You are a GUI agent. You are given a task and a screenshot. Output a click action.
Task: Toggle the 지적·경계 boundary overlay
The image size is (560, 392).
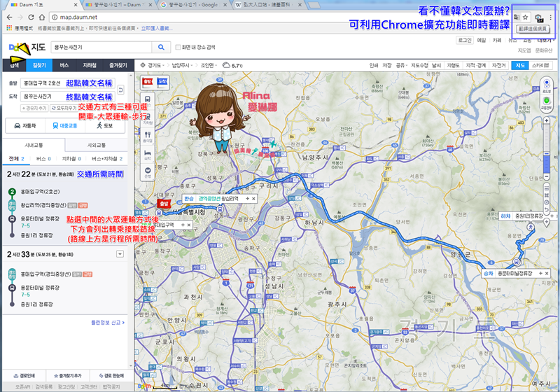coord(476,65)
